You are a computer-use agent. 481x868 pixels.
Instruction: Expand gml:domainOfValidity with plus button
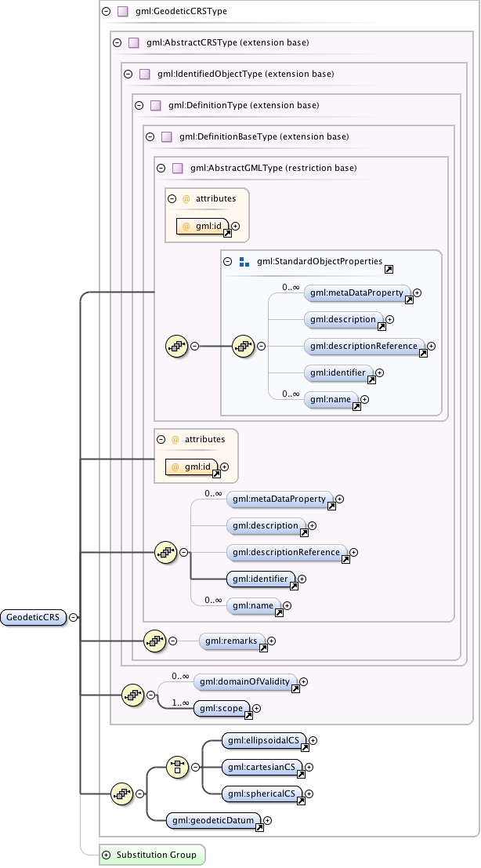(303, 682)
